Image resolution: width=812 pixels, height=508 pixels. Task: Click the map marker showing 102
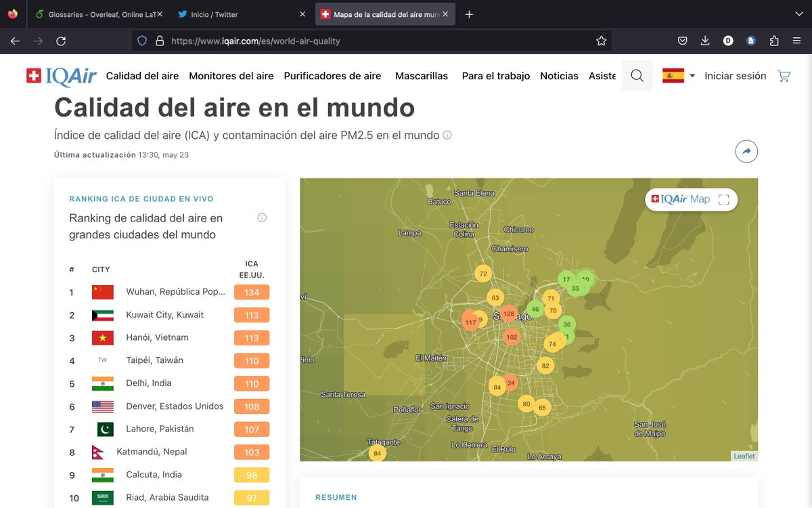point(512,337)
